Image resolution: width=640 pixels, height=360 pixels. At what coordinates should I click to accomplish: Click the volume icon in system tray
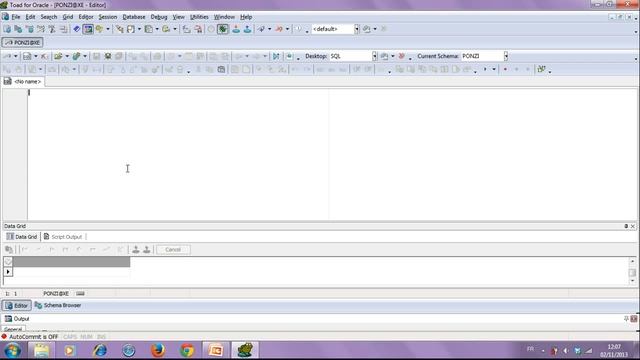tap(566, 351)
